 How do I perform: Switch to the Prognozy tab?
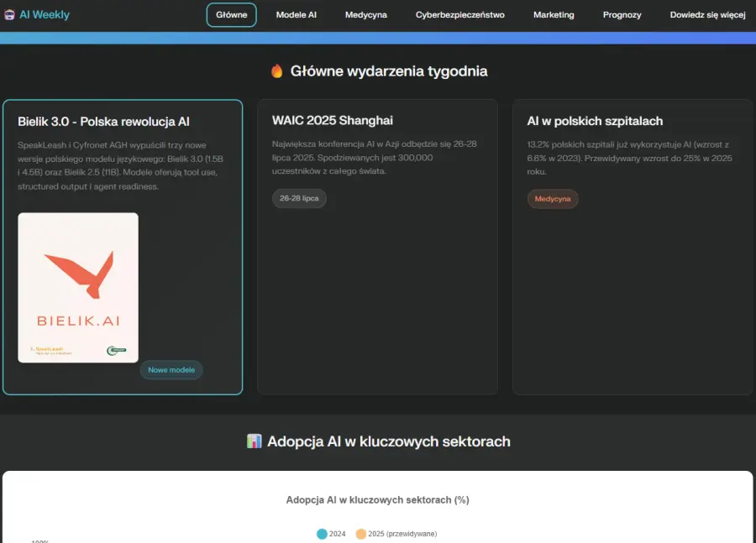[622, 15]
